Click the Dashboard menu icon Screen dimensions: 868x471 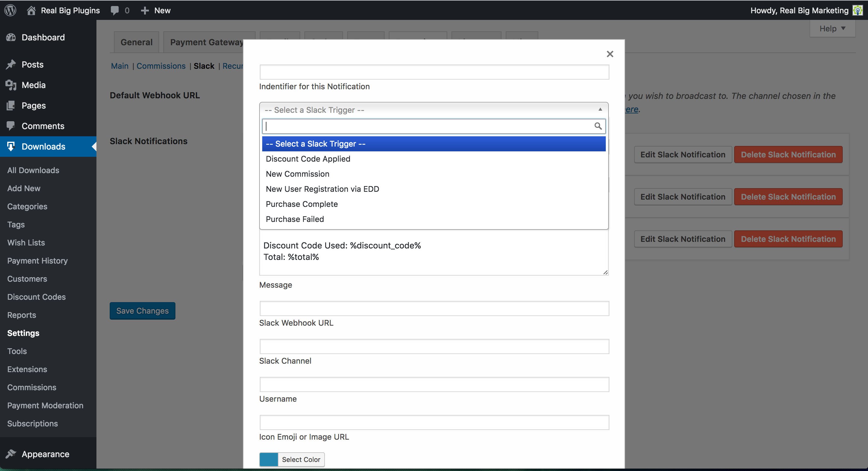pos(10,36)
